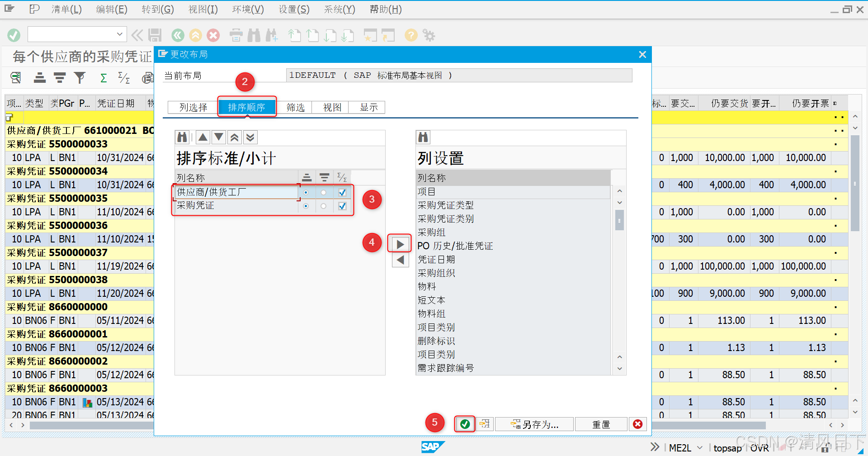
Task: Click the summation sigma icon in report toolbar
Action: (104, 78)
